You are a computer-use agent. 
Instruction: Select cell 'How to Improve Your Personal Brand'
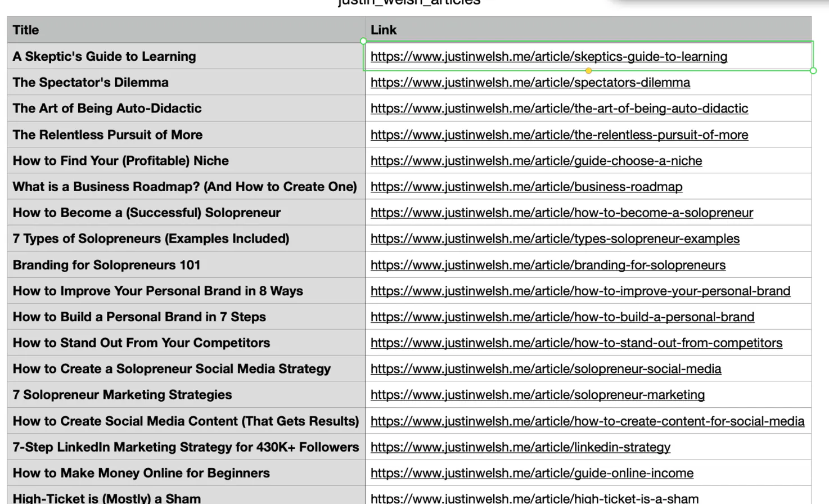(x=186, y=291)
